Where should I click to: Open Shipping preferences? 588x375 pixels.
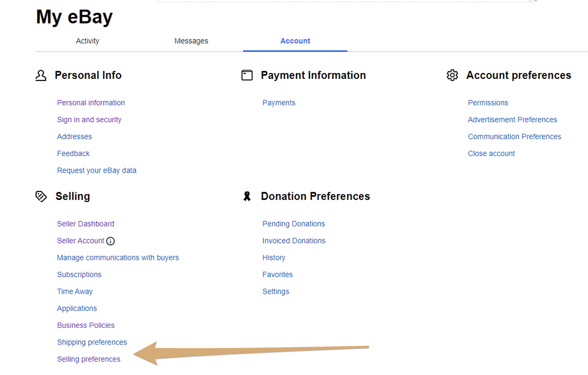point(92,342)
